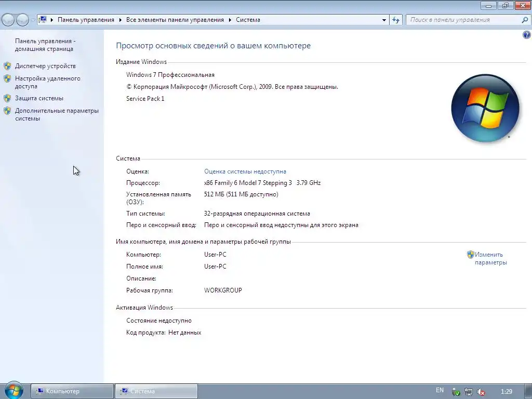Click the Forward navigation arrow button
This screenshot has height=399, width=532.
point(22,20)
